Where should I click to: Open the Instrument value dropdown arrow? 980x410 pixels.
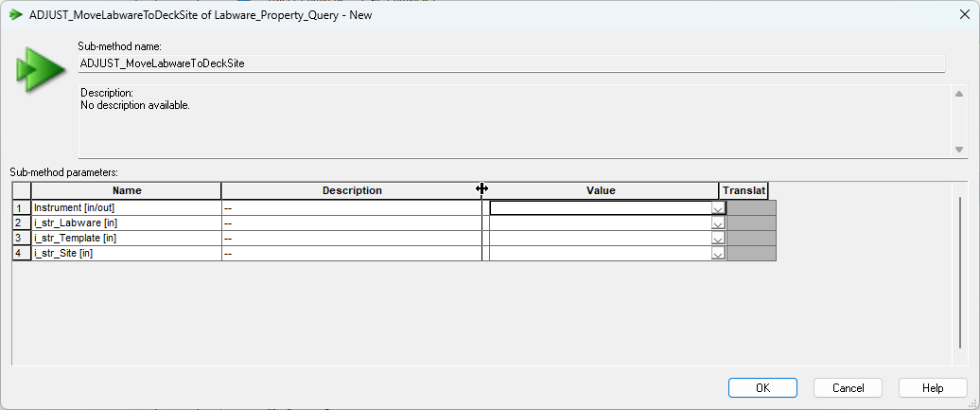point(718,208)
